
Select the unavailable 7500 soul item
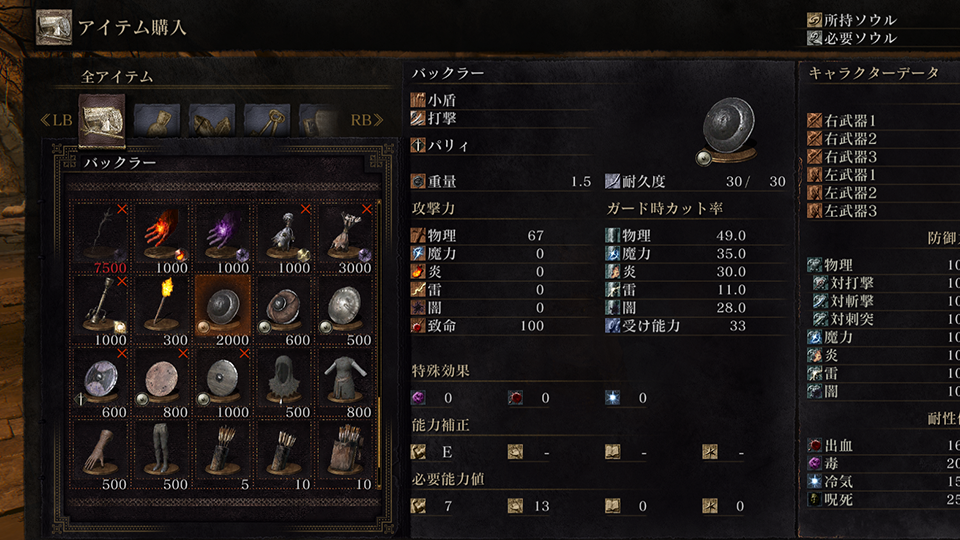tap(100, 239)
